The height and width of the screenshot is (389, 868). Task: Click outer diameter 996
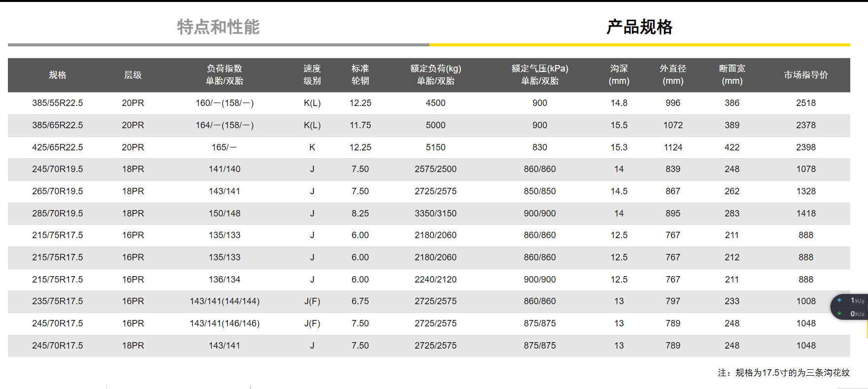(x=673, y=103)
